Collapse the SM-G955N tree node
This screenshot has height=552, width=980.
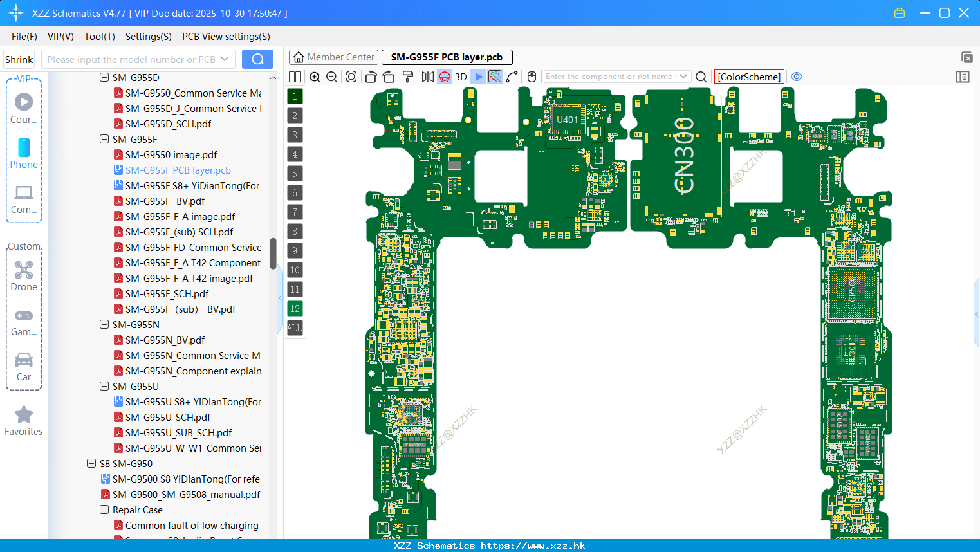click(x=104, y=324)
